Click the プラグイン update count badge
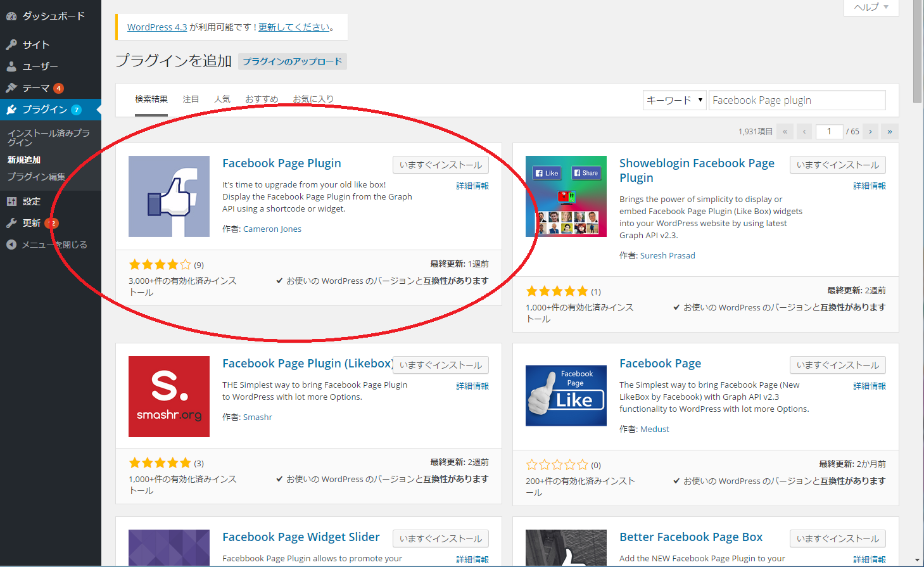The image size is (924, 567). click(x=77, y=110)
